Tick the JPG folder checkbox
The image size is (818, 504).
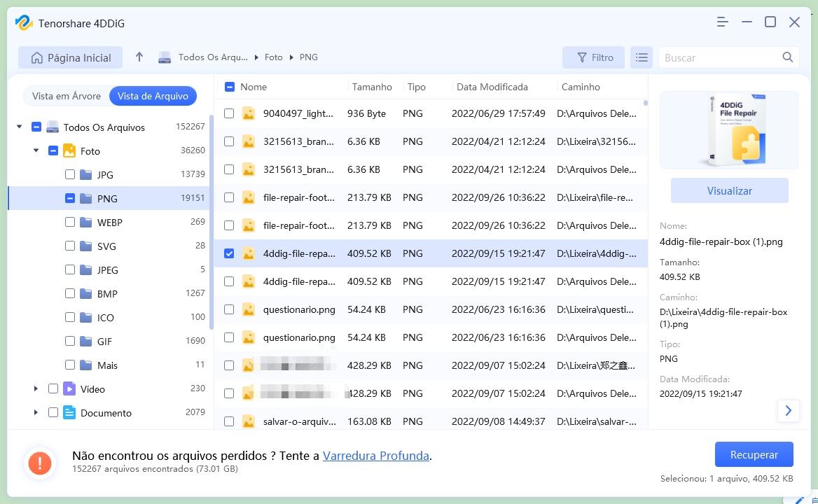[x=70, y=174]
